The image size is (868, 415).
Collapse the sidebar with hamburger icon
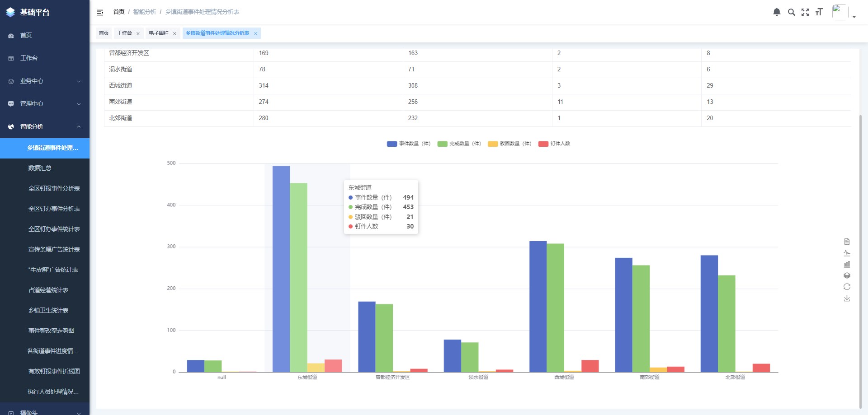tap(100, 12)
